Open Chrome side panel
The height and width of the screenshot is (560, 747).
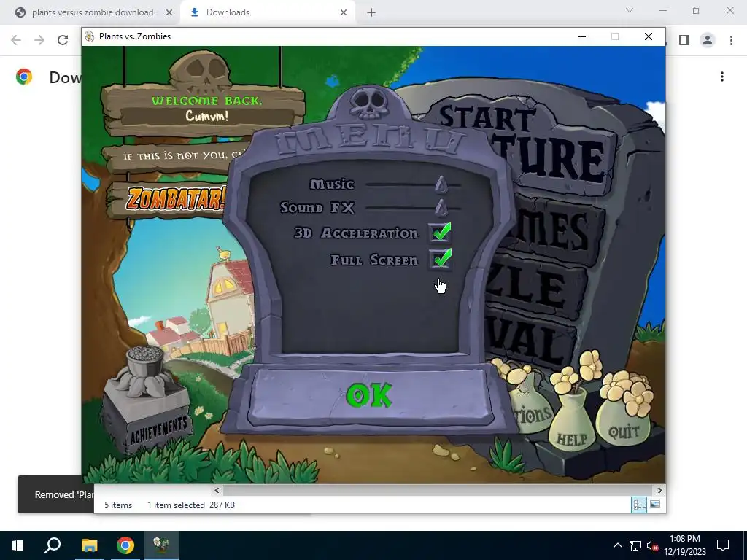[684, 40]
